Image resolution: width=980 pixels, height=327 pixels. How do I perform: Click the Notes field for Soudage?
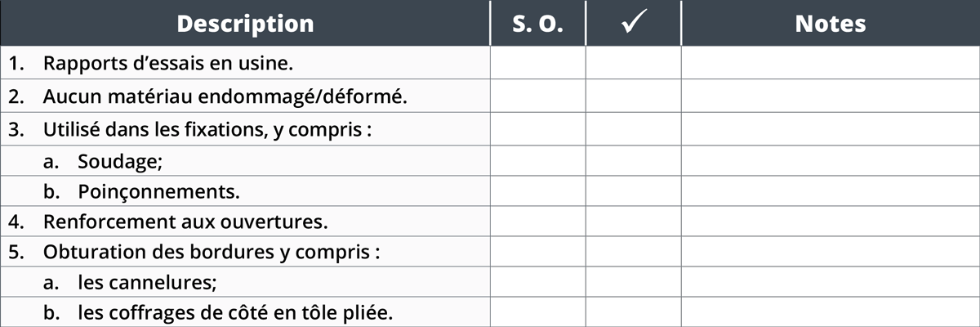[831, 160]
